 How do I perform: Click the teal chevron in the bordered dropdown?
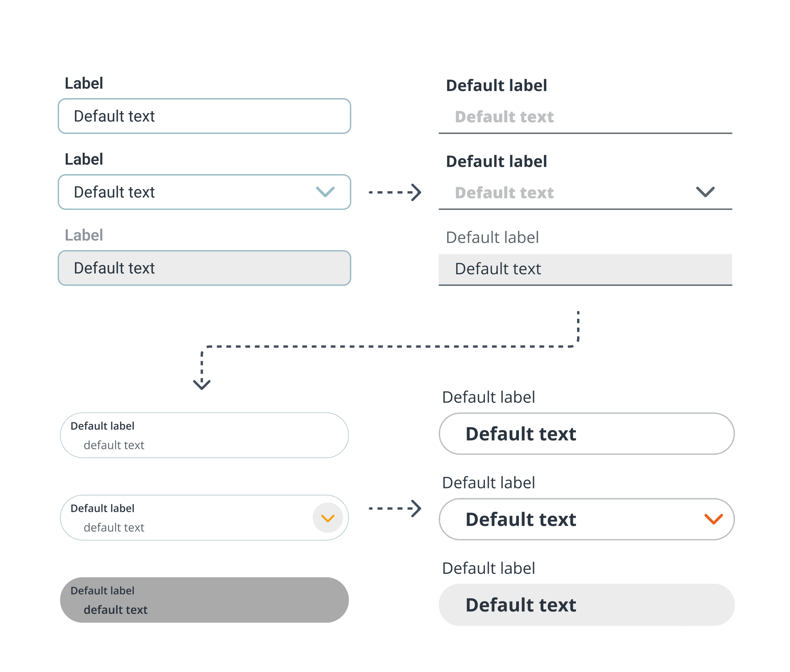tap(325, 192)
